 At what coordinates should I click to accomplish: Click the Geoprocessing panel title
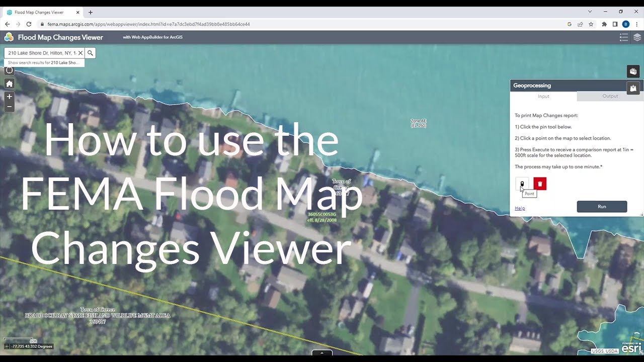(532, 85)
